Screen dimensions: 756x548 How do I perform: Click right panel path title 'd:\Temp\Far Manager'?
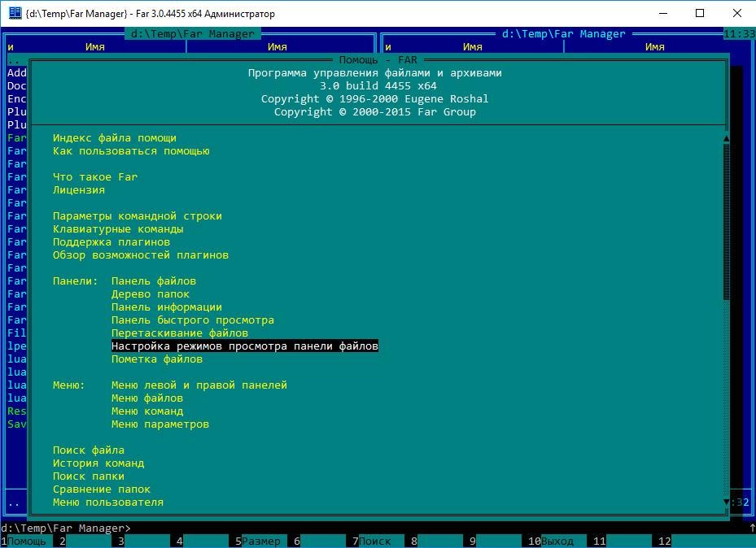564,34
